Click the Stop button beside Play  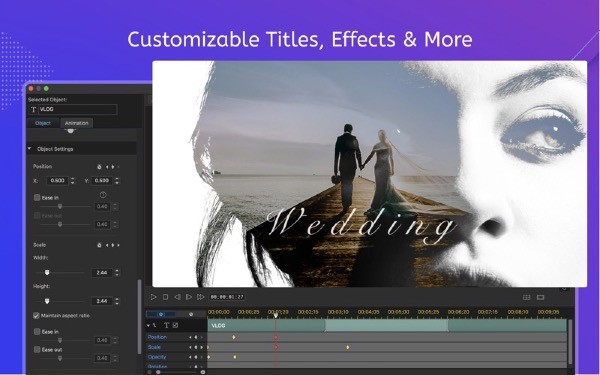165,297
